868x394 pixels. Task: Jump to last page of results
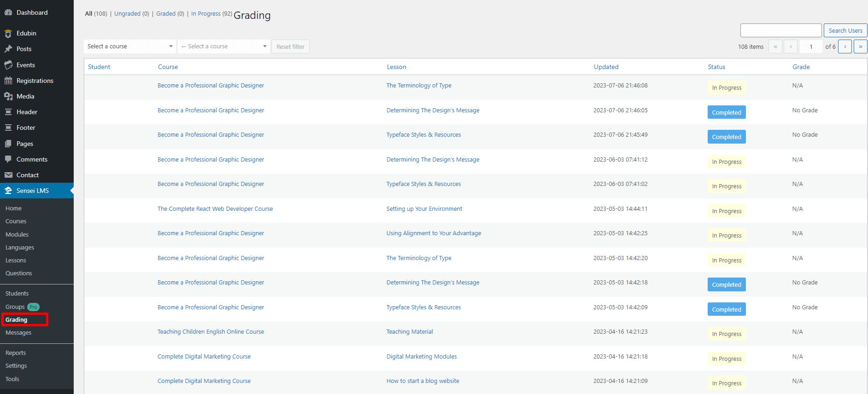pos(860,46)
